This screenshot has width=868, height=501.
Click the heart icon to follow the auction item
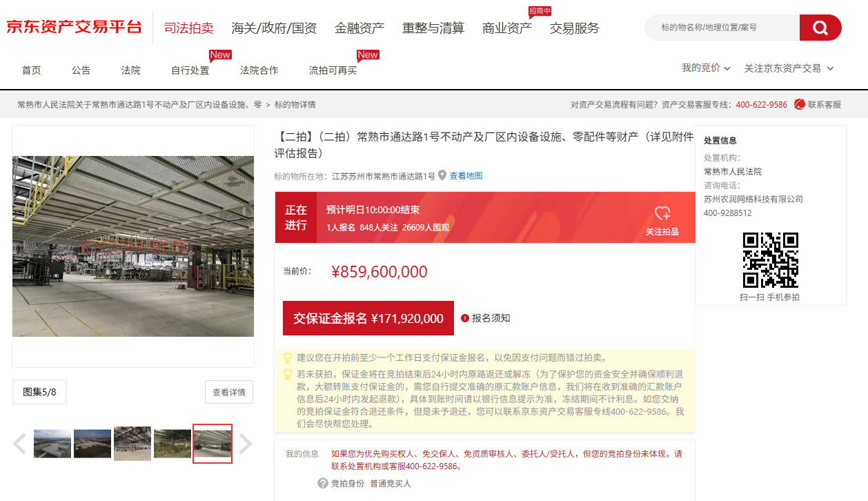coord(662,213)
